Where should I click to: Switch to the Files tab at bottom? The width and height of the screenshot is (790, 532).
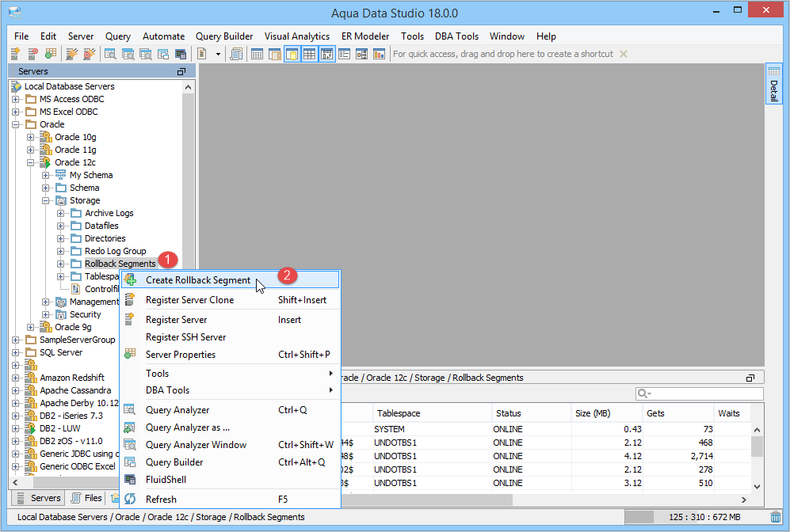pos(86,498)
